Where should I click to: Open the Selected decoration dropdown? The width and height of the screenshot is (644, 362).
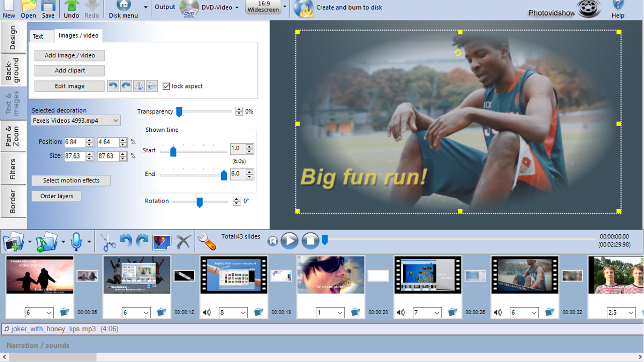coord(75,120)
